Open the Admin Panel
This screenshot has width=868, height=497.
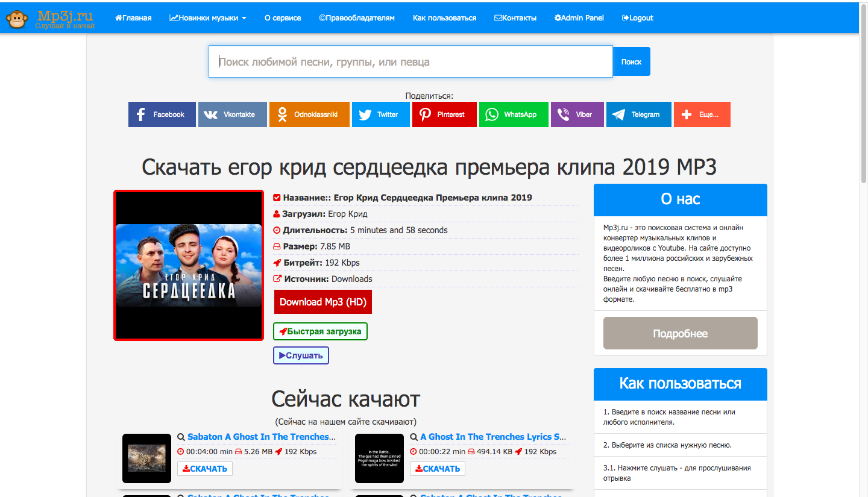[x=579, y=18]
